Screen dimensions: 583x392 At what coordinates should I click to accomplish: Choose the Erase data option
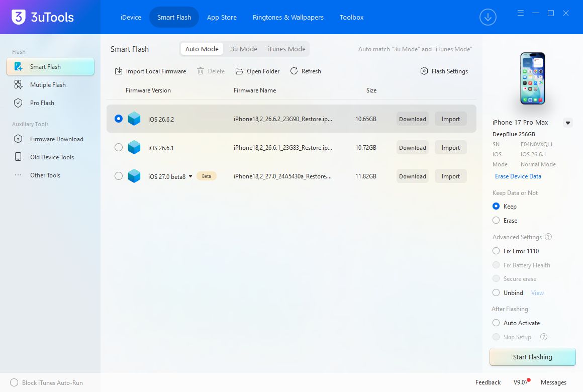(x=496, y=220)
